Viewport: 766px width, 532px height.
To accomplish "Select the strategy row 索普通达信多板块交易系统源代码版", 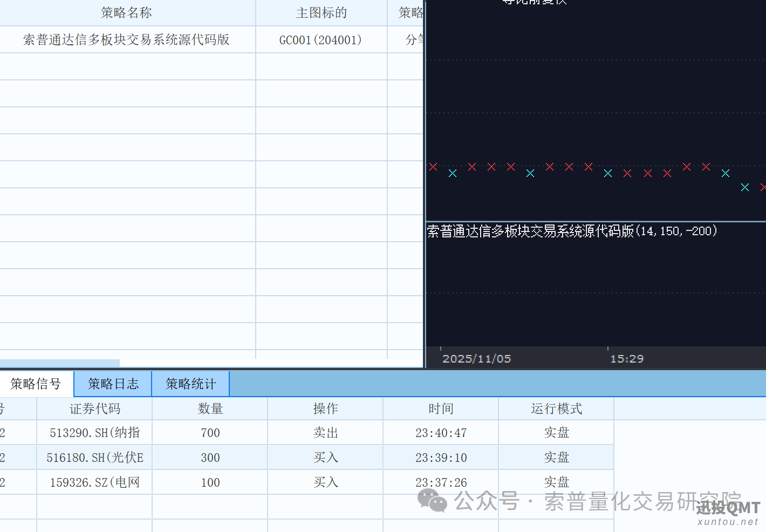I will [x=126, y=39].
